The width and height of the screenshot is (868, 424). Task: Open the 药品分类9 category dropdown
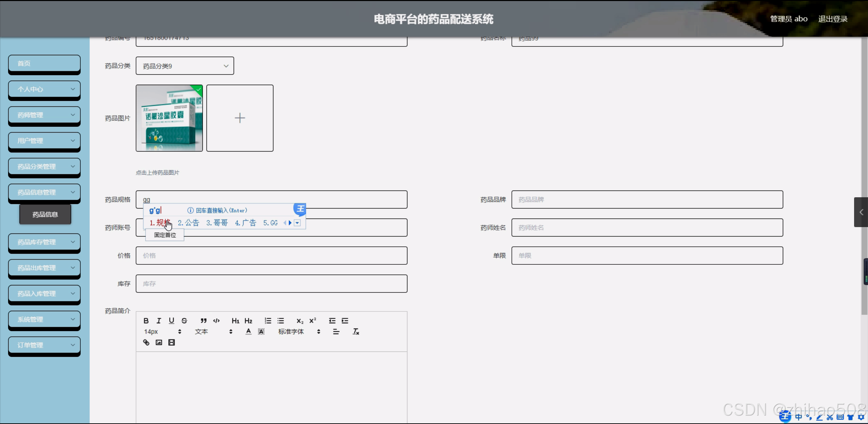coord(185,66)
